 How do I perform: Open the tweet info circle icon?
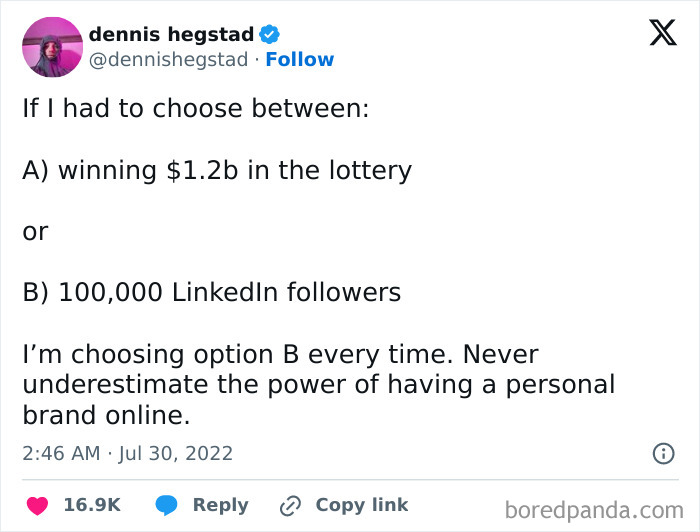point(664,453)
